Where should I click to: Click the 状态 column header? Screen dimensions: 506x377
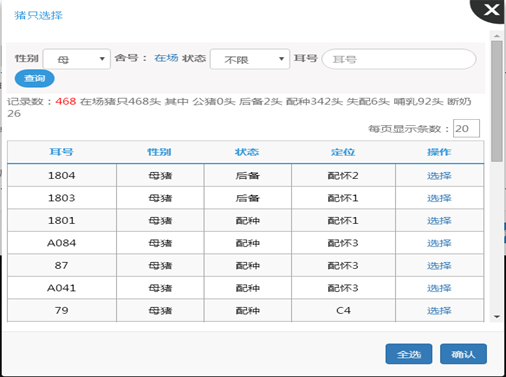click(247, 152)
